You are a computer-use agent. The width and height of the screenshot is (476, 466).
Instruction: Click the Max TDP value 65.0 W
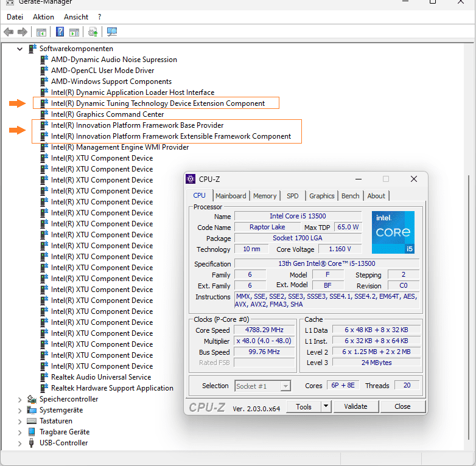coord(348,227)
